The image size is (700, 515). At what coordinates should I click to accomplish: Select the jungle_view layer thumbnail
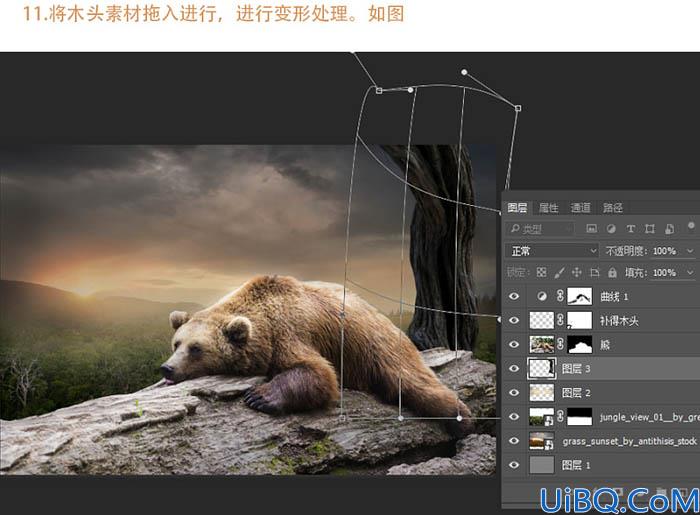pyautogui.click(x=542, y=417)
